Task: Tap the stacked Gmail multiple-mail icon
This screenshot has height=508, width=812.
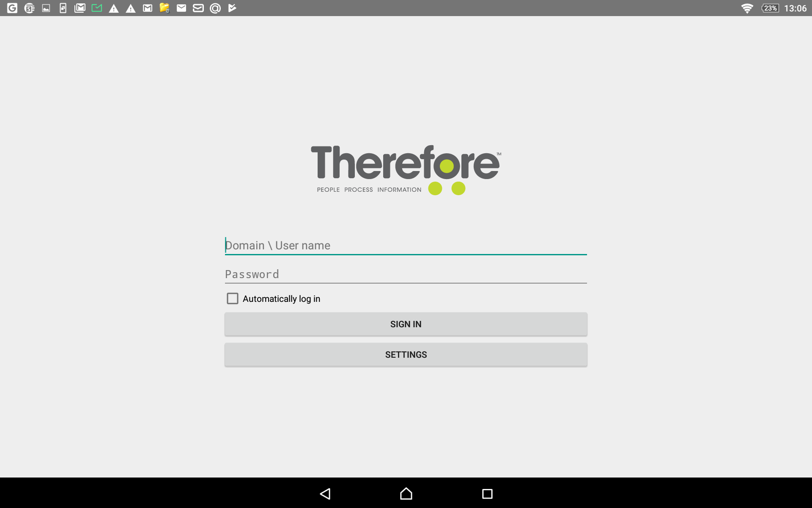Action: click(80, 8)
